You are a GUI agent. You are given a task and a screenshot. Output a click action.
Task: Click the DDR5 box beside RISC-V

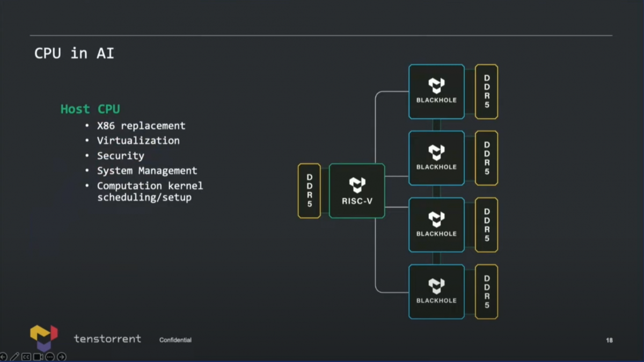coord(309,191)
